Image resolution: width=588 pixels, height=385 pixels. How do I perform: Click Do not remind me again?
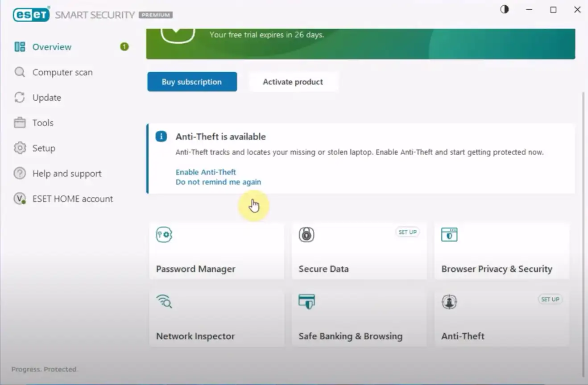click(x=218, y=182)
